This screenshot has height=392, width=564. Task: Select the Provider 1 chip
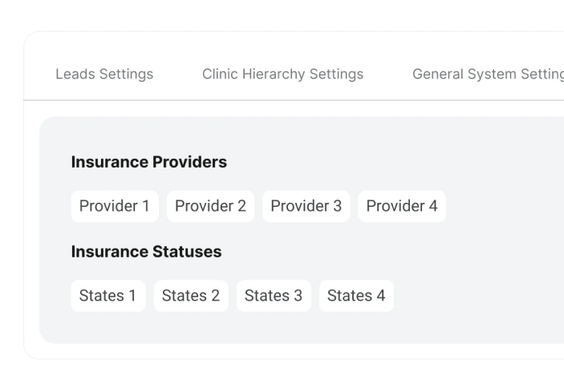click(x=115, y=206)
